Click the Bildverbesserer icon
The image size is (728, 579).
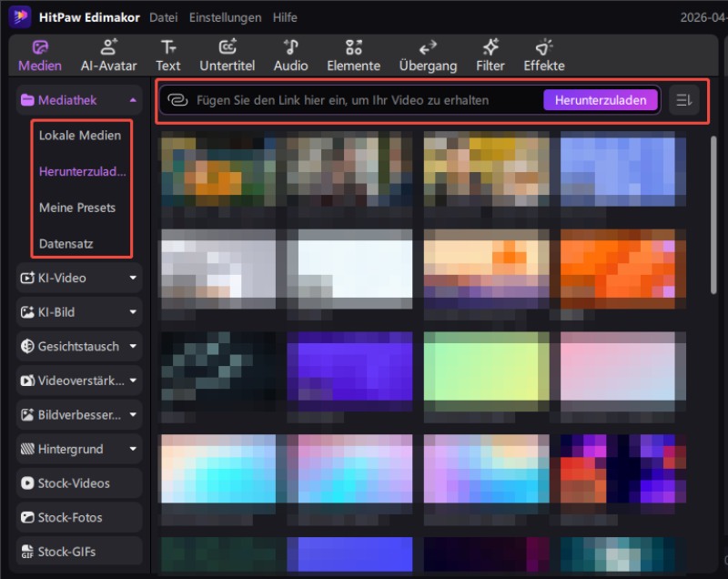27,414
